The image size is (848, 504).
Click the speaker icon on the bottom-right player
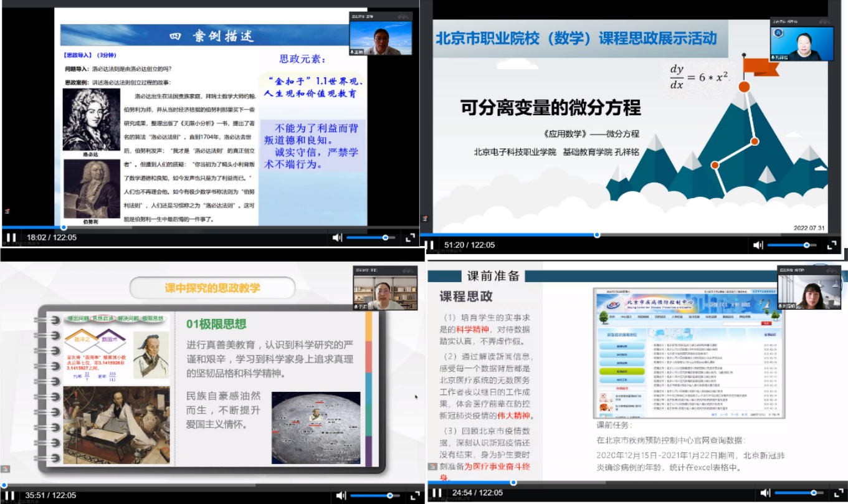pos(765,492)
